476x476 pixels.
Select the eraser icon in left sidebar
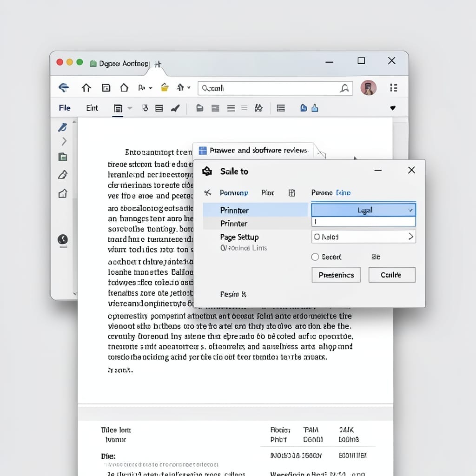[x=63, y=175]
